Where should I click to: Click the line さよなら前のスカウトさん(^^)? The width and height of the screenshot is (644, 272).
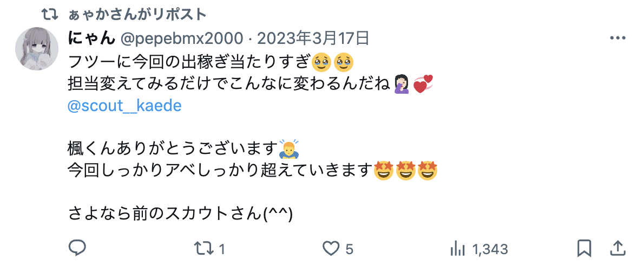click(x=180, y=213)
